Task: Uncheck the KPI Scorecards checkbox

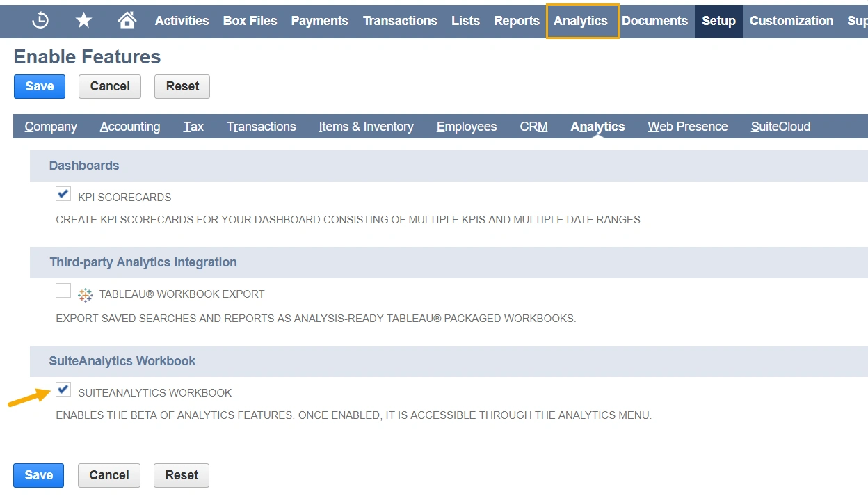Action: (x=63, y=194)
